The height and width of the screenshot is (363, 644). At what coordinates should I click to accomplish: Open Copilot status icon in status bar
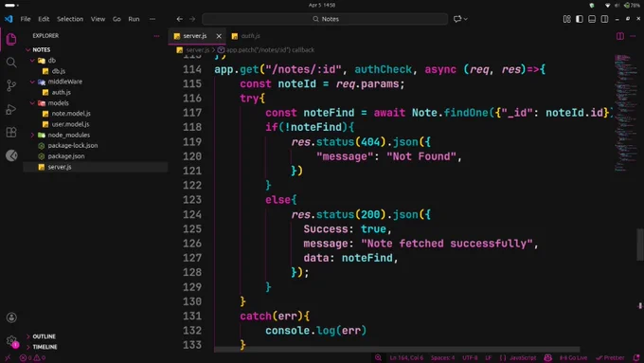pyautogui.click(x=548, y=358)
